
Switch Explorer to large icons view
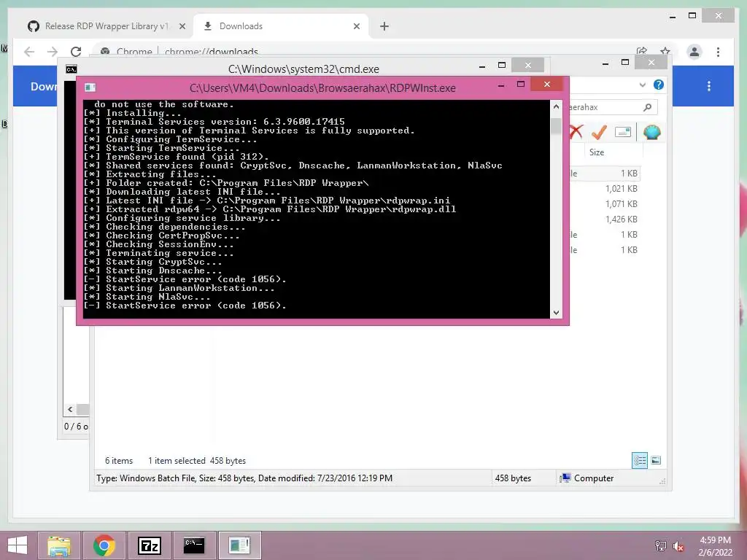656,460
